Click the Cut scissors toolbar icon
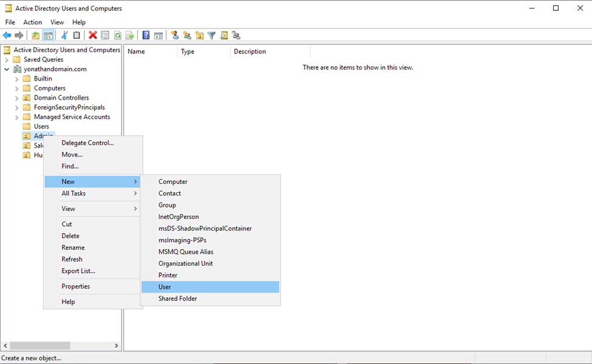592x364 pixels. [x=64, y=35]
